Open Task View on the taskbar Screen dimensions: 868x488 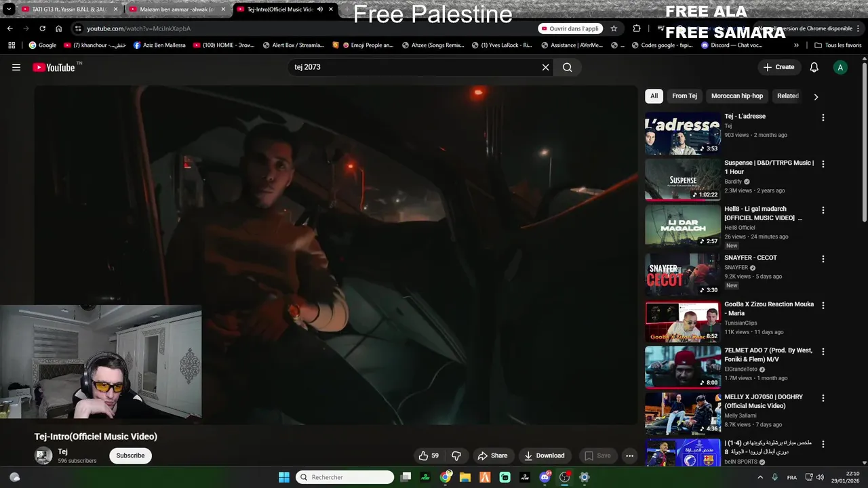click(x=406, y=477)
